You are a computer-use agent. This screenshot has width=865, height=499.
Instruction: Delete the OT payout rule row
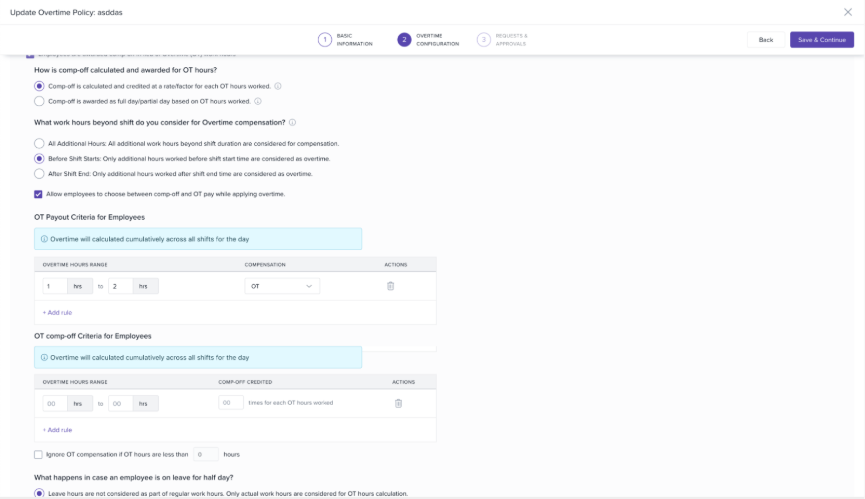click(391, 286)
